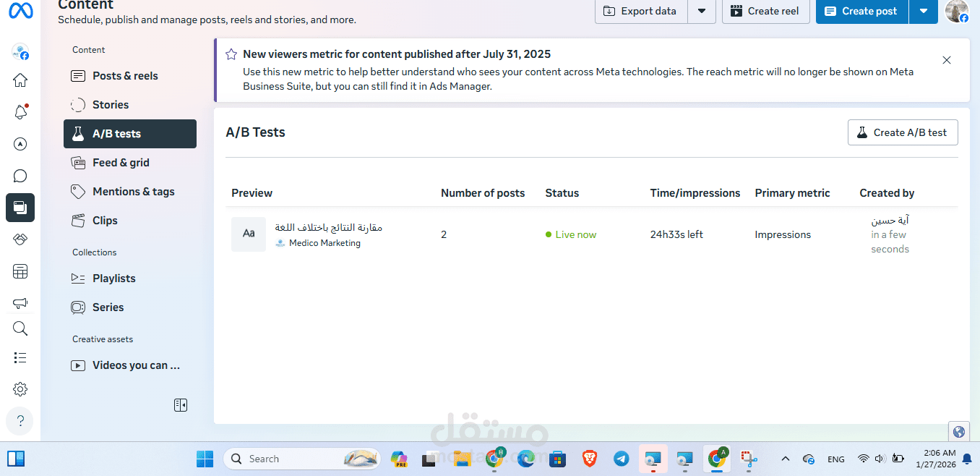980x476 pixels.
Task: Open Mentions & tags section
Action: 130,192
